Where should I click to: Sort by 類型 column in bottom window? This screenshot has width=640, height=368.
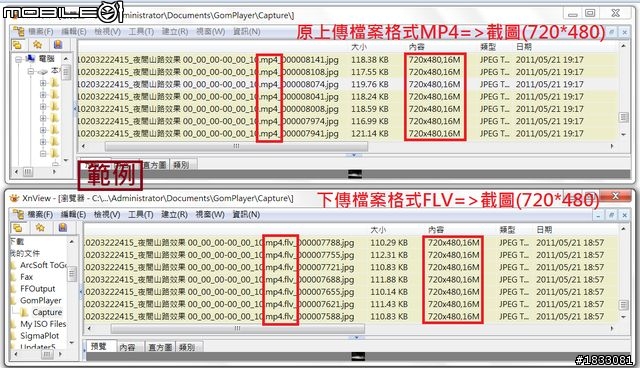tap(507, 230)
